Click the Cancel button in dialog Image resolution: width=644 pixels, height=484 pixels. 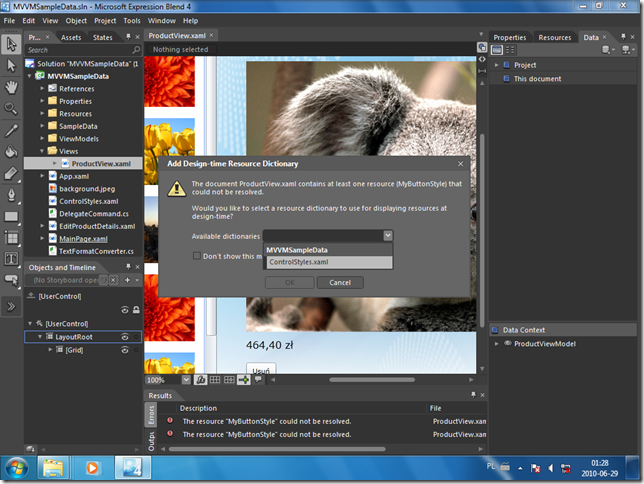click(x=340, y=283)
